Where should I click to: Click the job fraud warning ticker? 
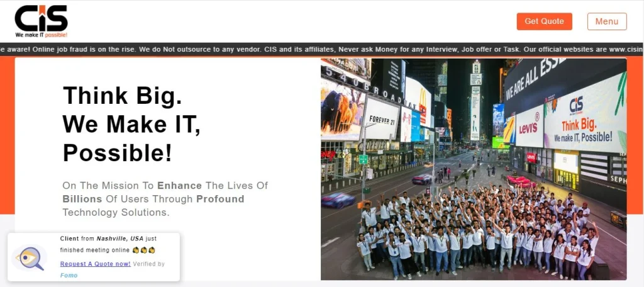[322, 49]
